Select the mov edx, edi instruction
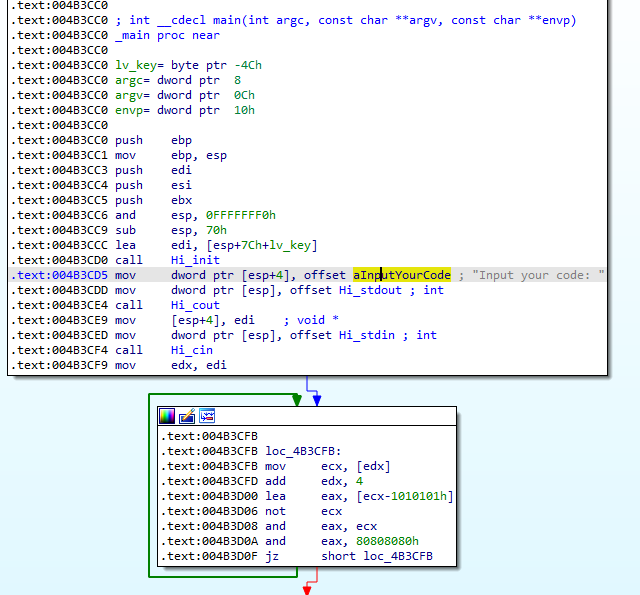 pyautogui.click(x=171, y=365)
